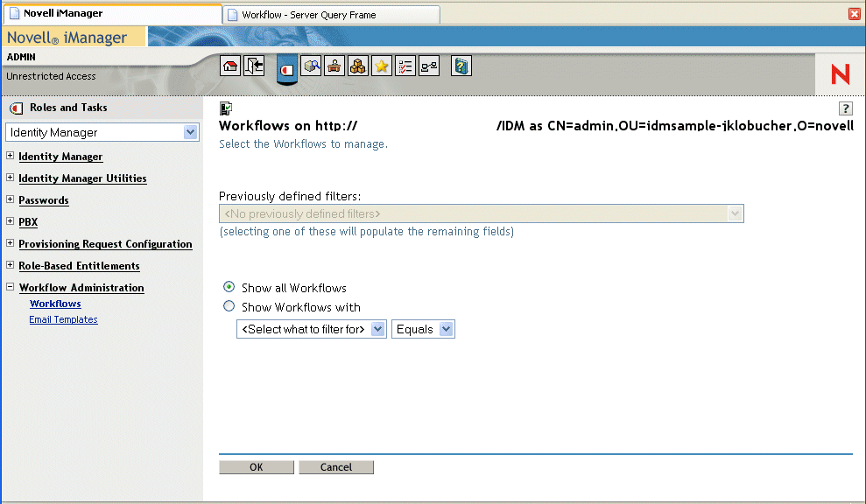Screen dimensions: 866x504
Task: Select the Show Workflows with radio button
Action: pos(229,306)
